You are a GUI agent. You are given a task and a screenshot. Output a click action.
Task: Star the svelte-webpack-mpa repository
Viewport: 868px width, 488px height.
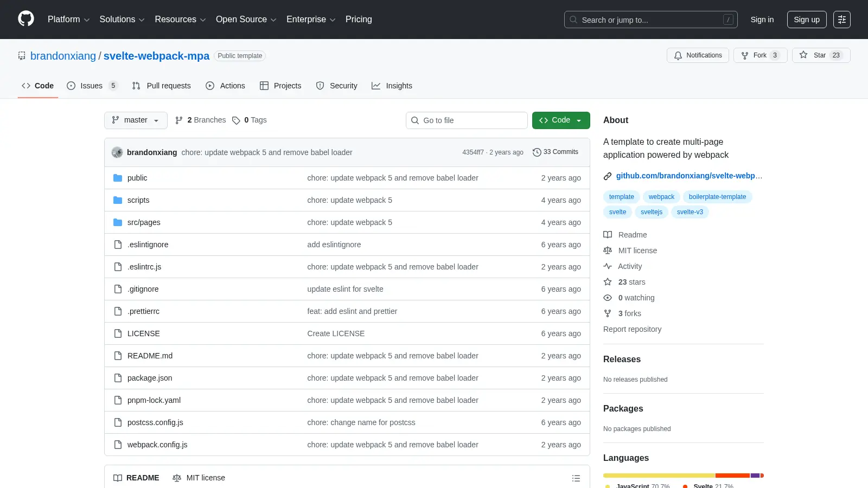[x=821, y=55]
